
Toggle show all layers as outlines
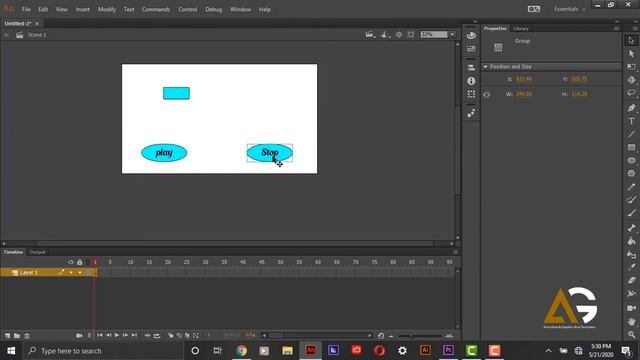[x=88, y=262]
